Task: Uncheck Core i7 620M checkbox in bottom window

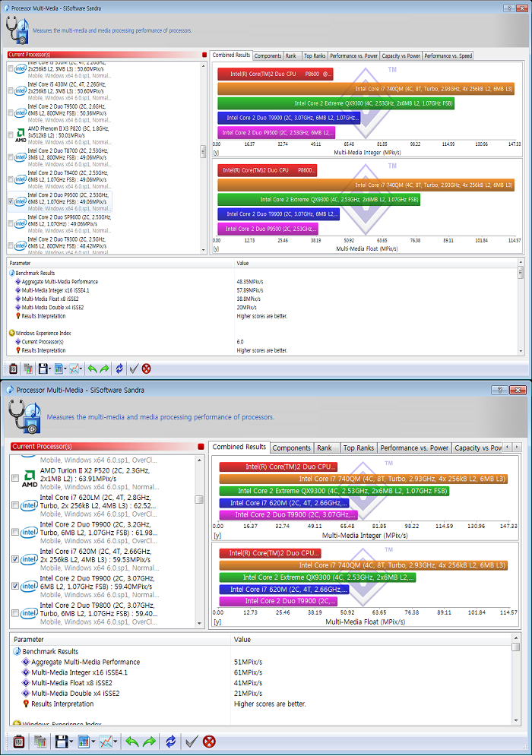Action: pos(15,559)
